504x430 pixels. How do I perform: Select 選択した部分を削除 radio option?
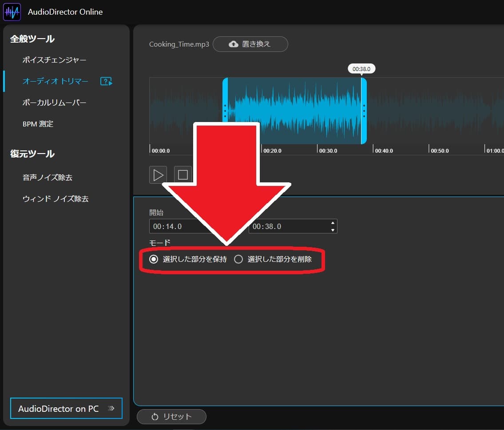238,259
